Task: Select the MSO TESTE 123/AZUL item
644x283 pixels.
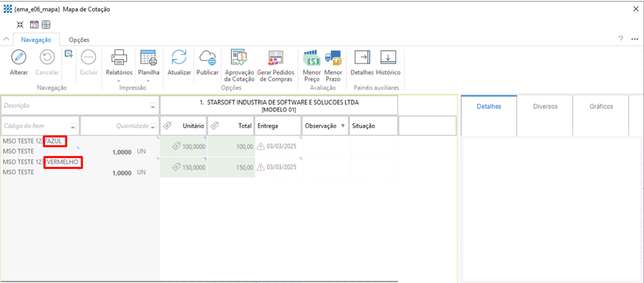Action: (x=32, y=141)
